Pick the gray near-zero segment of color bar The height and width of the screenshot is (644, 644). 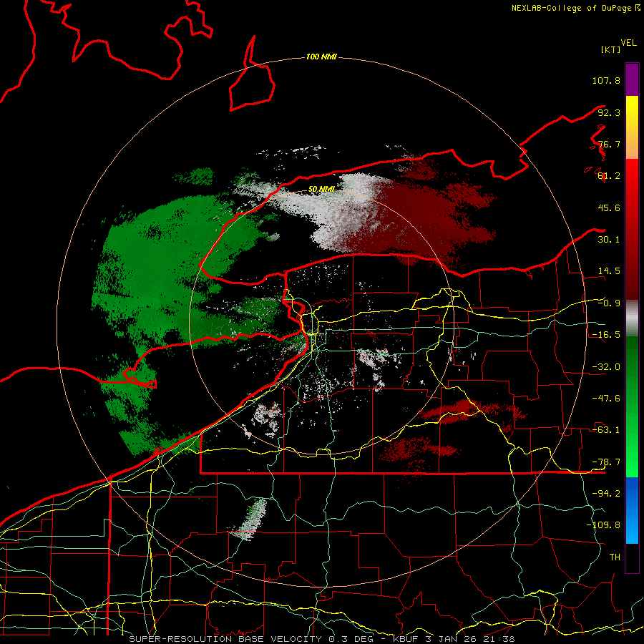point(632,318)
